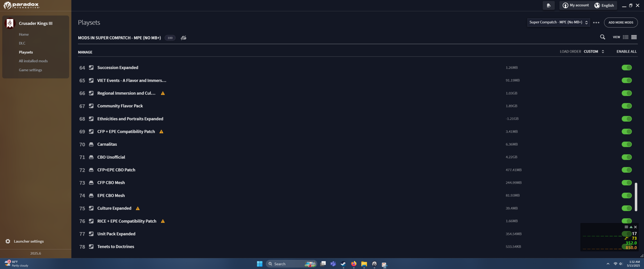Click the MANAGE header label
This screenshot has width=644, height=269.
pyautogui.click(x=85, y=52)
